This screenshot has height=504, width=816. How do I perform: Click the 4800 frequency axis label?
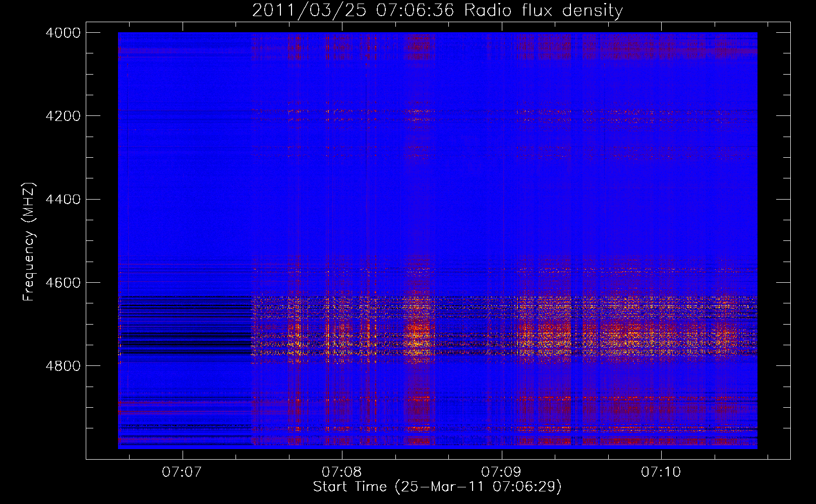pyautogui.click(x=63, y=366)
